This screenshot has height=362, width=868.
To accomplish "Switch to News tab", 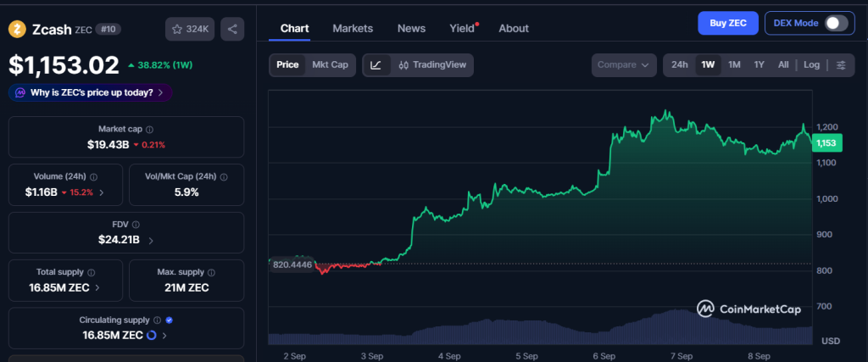I will pyautogui.click(x=411, y=28).
